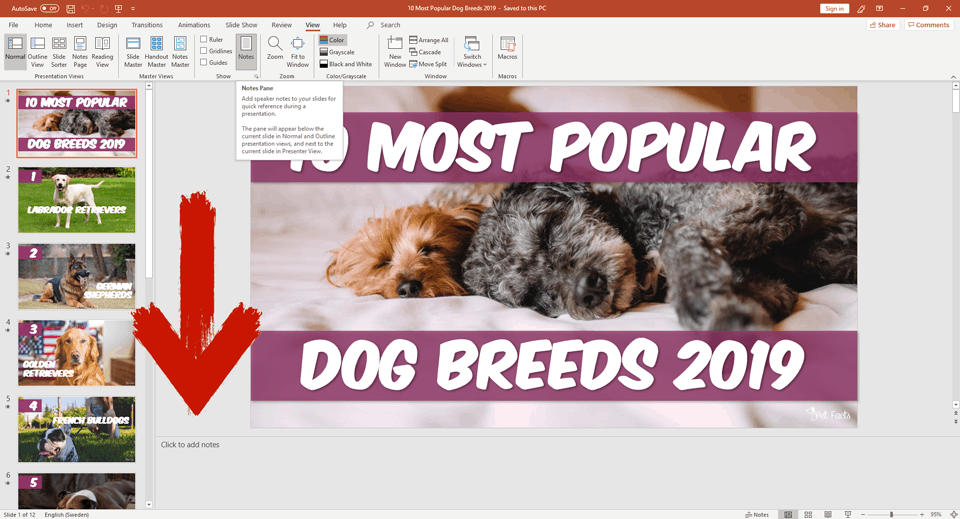This screenshot has height=519, width=960.
Task: Click the Save icon in the title bar
Action: pyautogui.click(x=70, y=9)
